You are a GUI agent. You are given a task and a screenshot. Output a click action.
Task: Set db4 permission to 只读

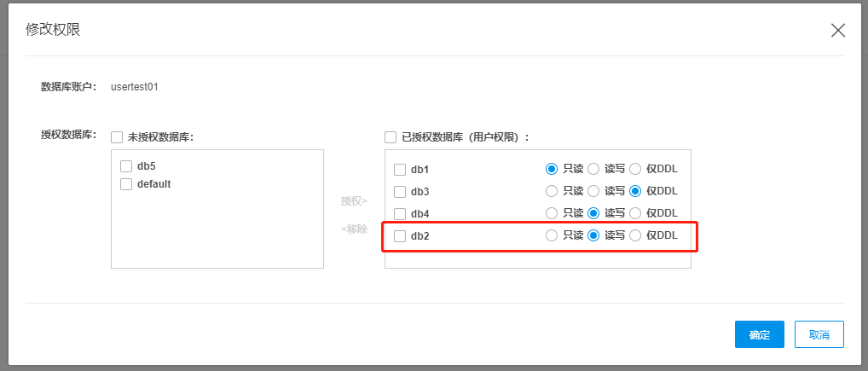(552, 212)
